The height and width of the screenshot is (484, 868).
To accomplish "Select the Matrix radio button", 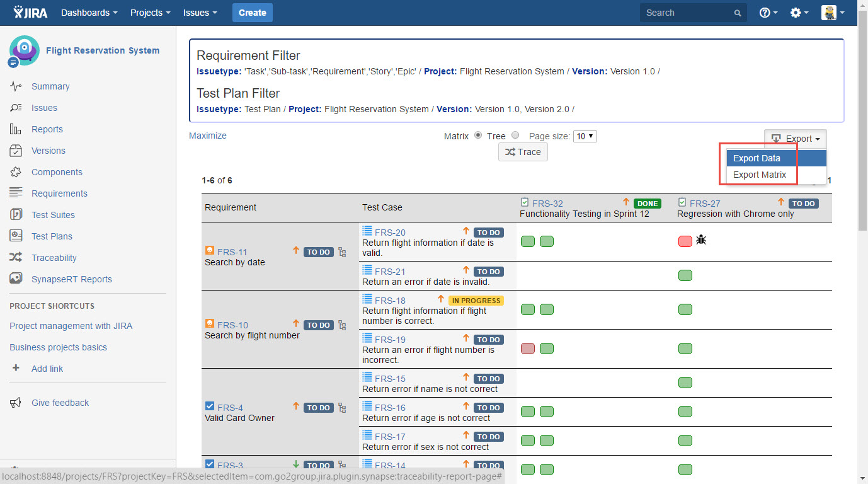I will click(x=478, y=135).
